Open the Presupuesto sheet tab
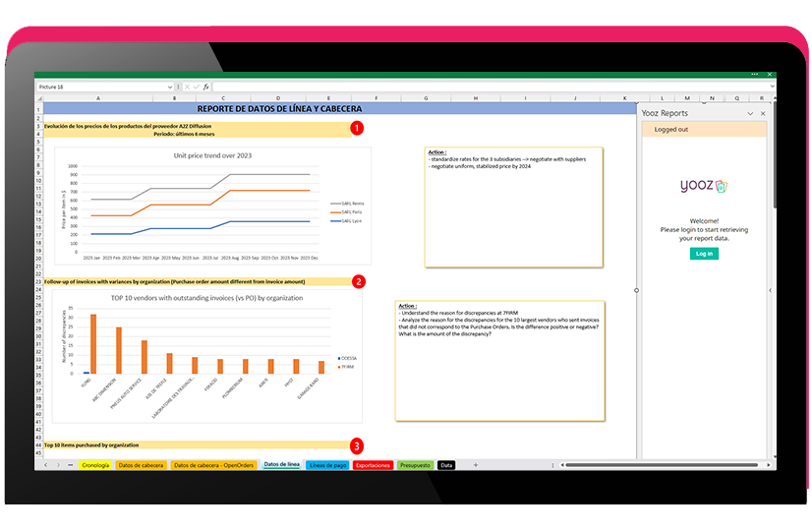The width and height of the screenshot is (812, 532). (x=415, y=465)
